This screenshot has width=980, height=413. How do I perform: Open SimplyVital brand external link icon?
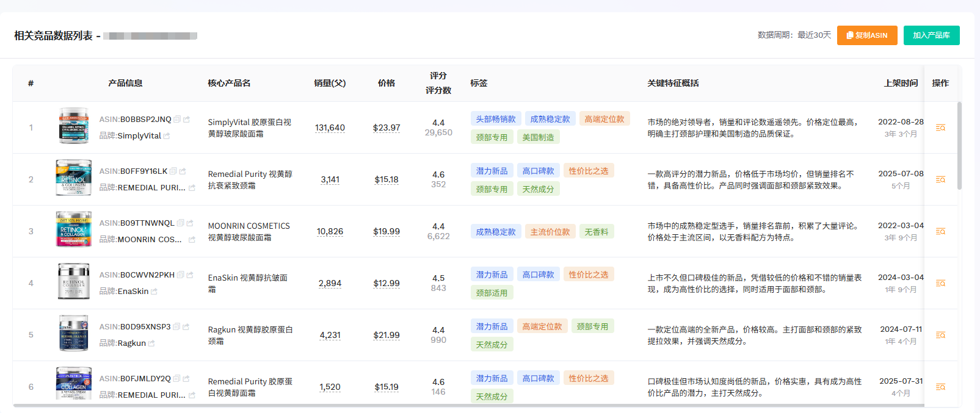pyautogui.click(x=167, y=136)
